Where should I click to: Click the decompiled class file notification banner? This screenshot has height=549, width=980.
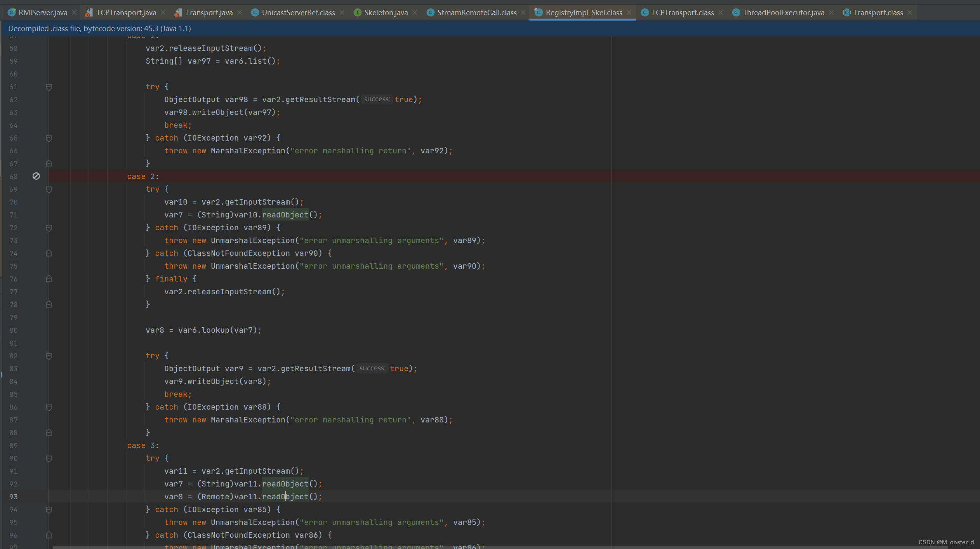coord(490,28)
